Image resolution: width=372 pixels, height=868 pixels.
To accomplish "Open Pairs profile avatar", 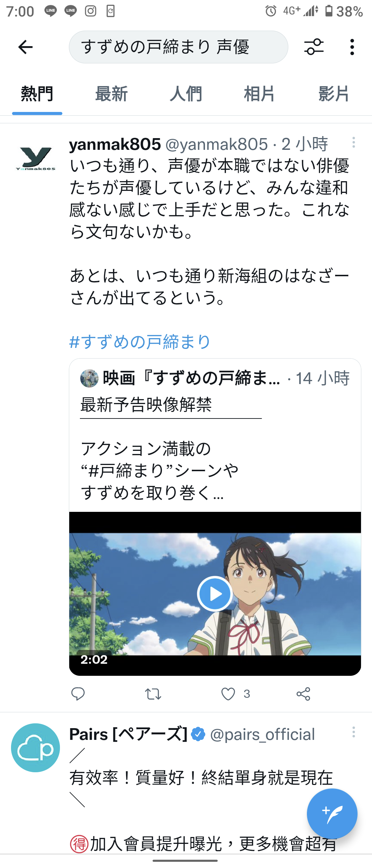I will pos(35,748).
